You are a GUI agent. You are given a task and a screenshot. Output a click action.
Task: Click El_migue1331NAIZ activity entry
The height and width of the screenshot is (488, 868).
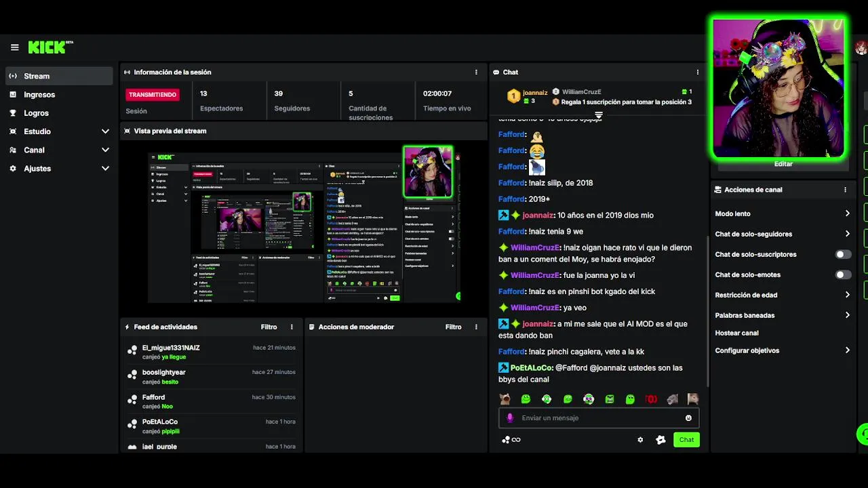pyautogui.click(x=211, y=352)
